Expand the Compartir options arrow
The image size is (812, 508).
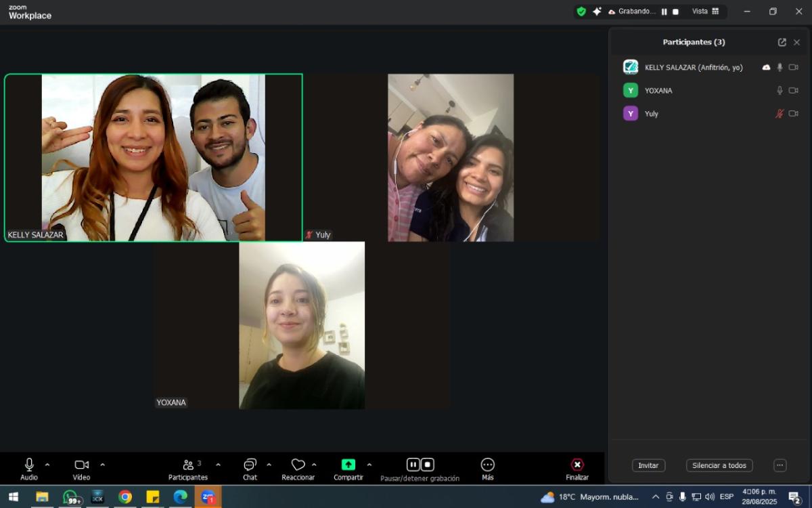369,465
